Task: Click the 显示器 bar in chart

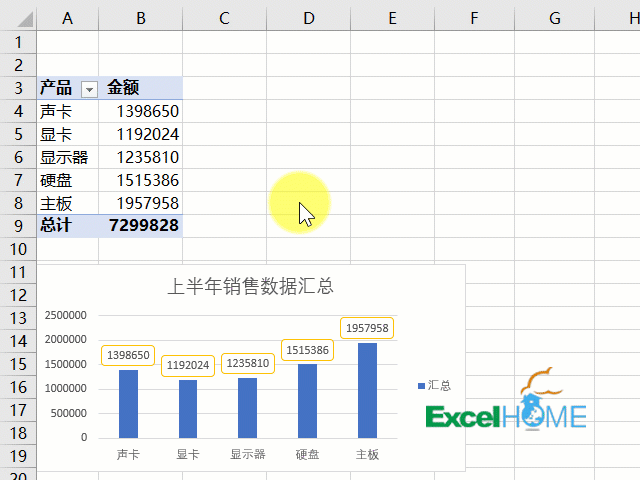Action: (x=247, y=408)
